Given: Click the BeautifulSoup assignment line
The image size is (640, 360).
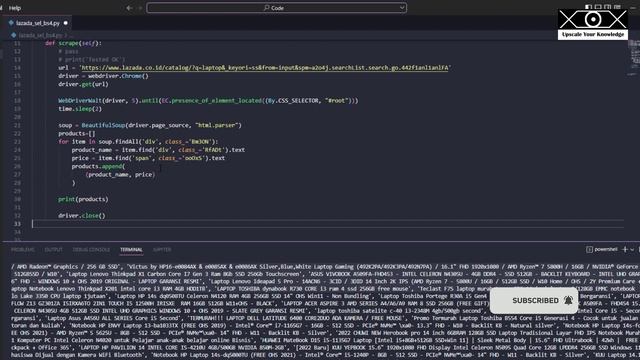Looking at the screenshot, I should [150, 125].
